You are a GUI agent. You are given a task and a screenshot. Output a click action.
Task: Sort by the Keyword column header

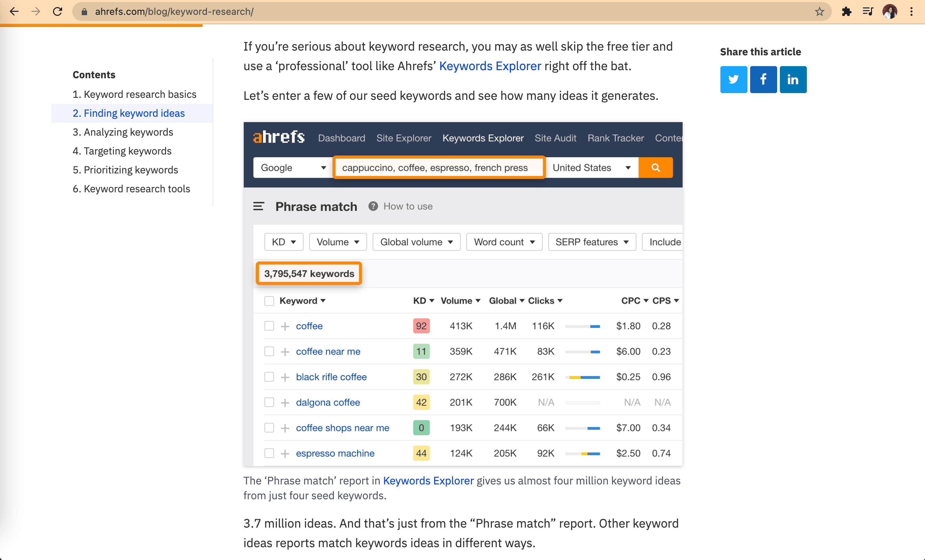[302, 301]
